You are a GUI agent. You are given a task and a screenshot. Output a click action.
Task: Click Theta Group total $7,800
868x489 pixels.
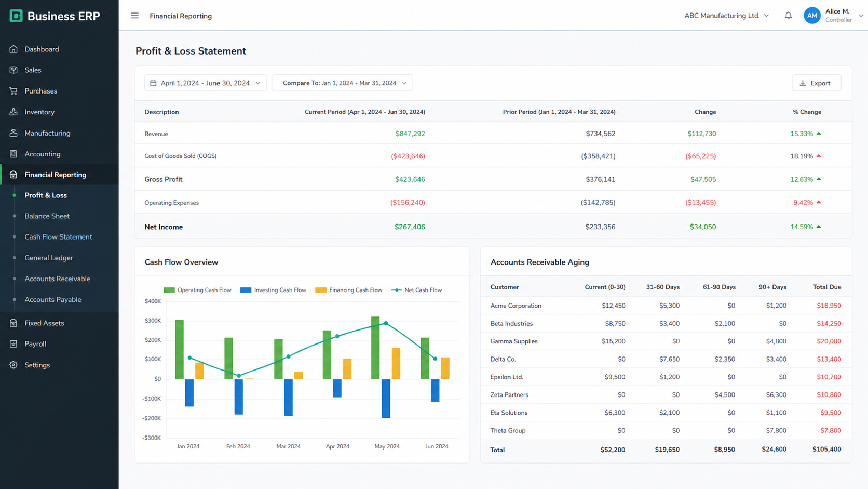(x=831, y=430)
